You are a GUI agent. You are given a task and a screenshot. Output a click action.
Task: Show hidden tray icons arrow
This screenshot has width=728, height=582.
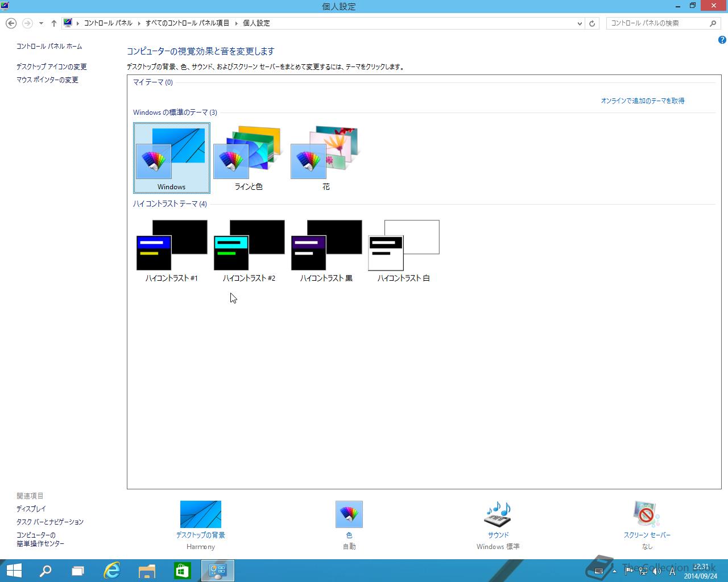(614, 571)
